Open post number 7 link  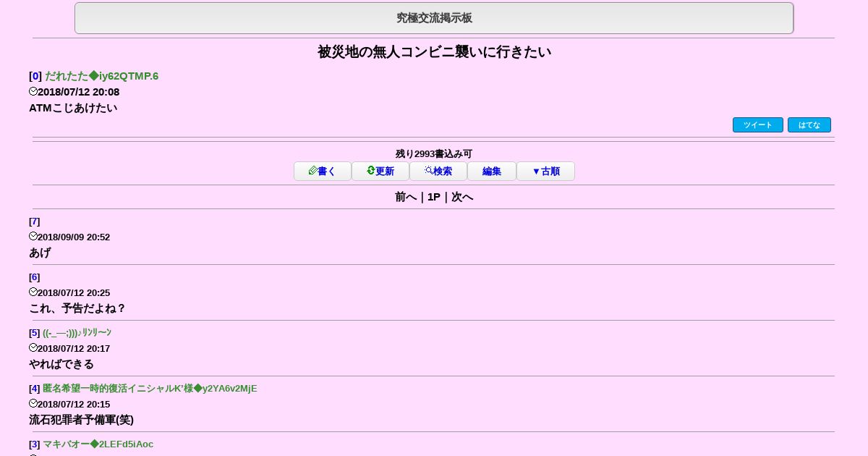click(34, 221)
